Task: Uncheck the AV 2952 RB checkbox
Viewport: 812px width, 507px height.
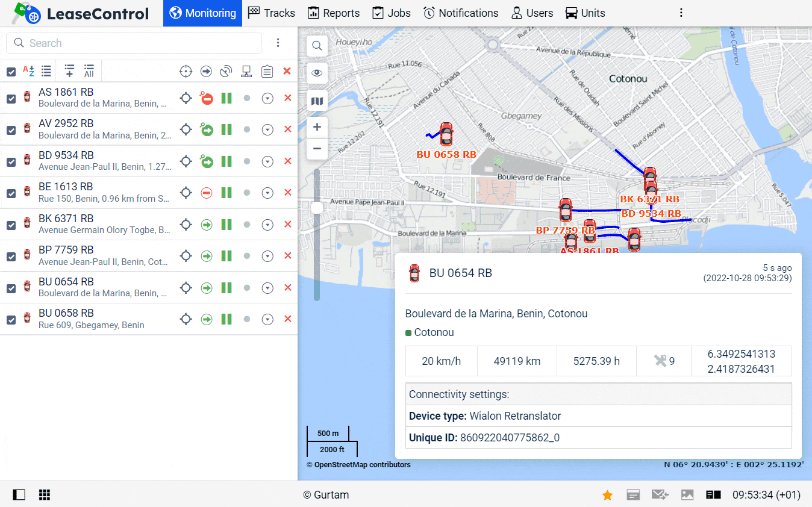Action: [x=11, y=130]
